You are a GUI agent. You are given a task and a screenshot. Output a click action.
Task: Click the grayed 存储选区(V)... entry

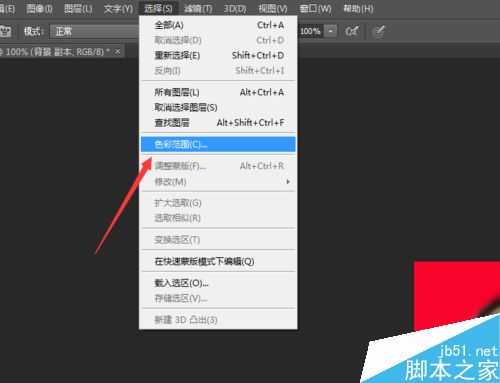click(218, 298)
